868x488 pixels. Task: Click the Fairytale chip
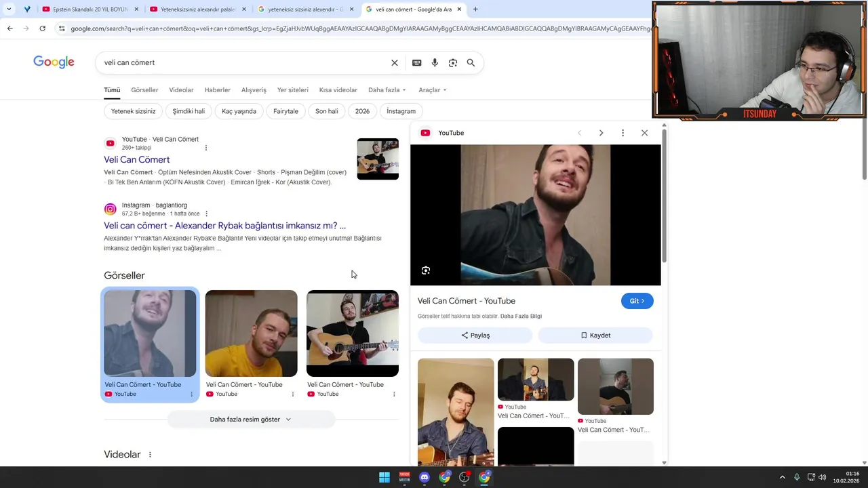[x=285, y=111]
